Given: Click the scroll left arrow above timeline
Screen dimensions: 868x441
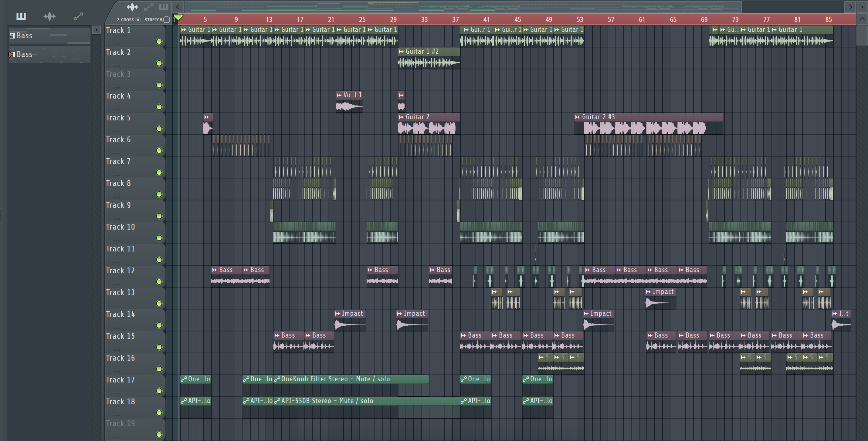Looking at the screenshot, I should (178, 7).
